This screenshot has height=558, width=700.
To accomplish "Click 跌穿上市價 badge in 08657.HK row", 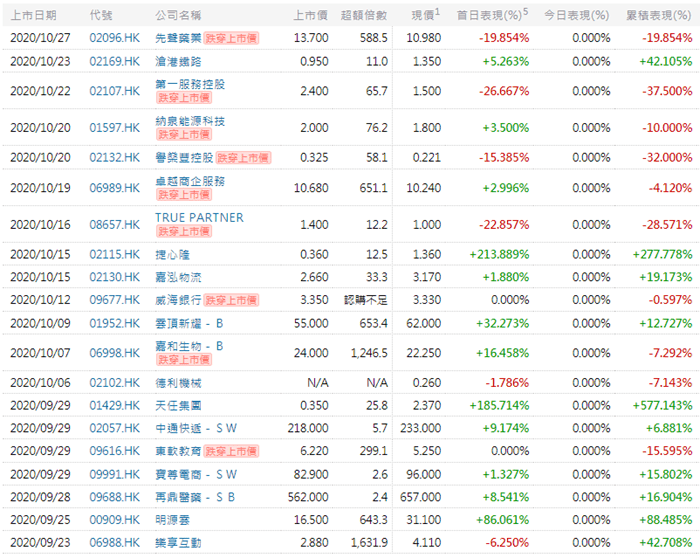I will (x=184, y=231).
